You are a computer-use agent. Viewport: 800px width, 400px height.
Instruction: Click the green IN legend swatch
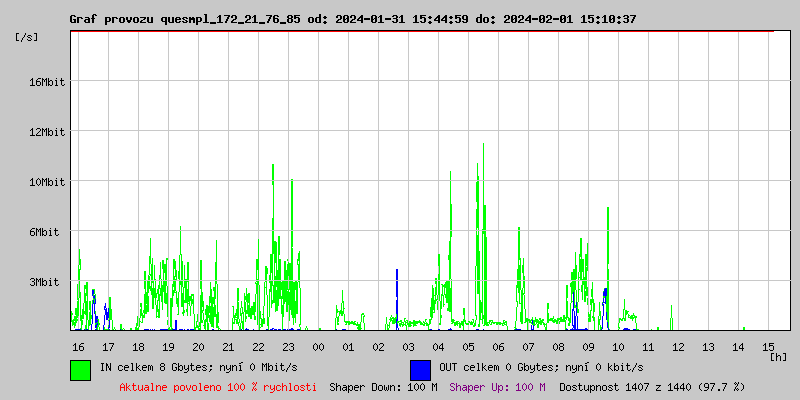point(81,369)
